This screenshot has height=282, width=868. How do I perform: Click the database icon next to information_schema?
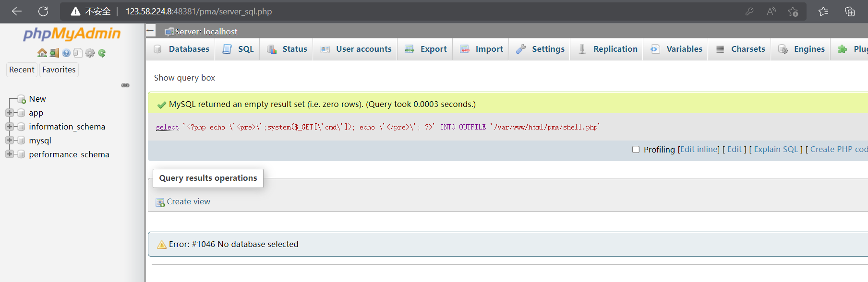[21, 127]
